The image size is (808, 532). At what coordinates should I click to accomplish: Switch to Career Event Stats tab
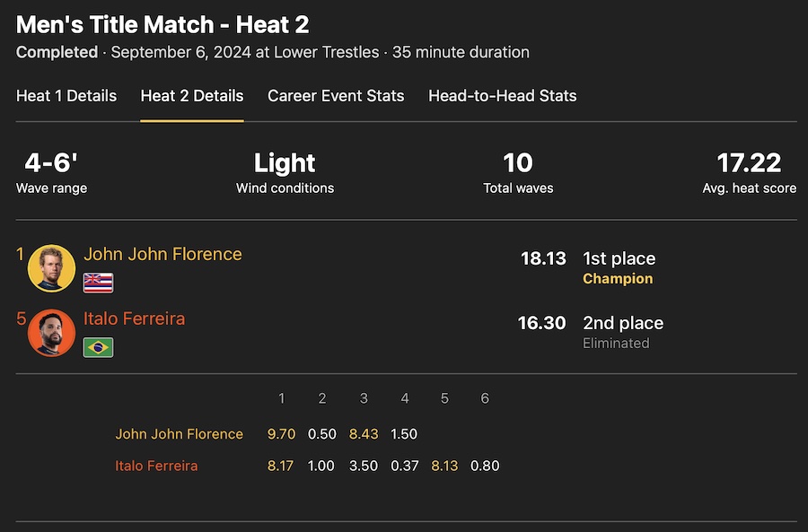[x=336, y=96]
